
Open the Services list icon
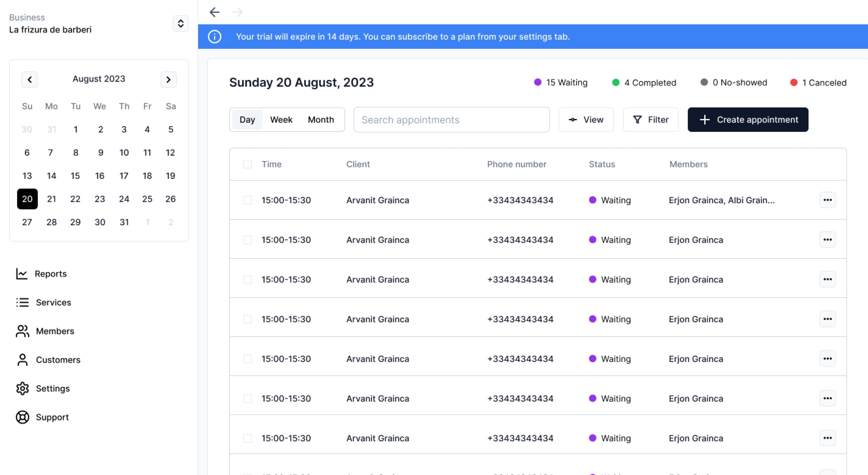point(22,302)
